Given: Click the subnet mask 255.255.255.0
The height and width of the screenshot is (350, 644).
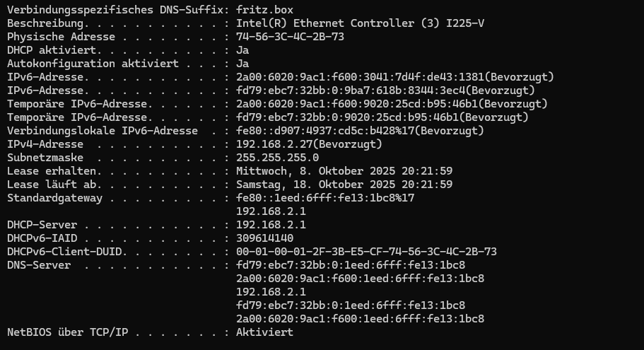Looking at the screenshot, I should (x=277, y=158).
